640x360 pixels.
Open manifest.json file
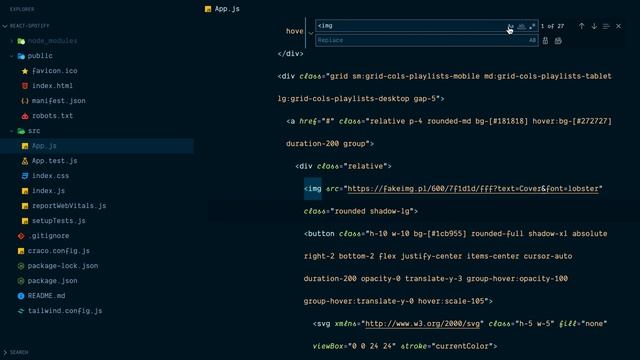(x=59, y=101)
